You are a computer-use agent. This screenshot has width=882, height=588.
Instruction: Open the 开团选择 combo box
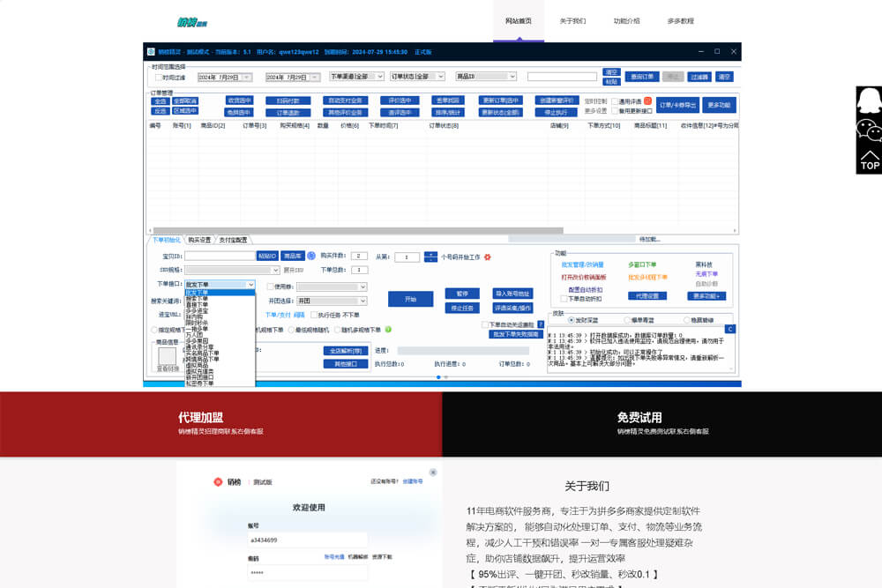click(x=331, y=301)
